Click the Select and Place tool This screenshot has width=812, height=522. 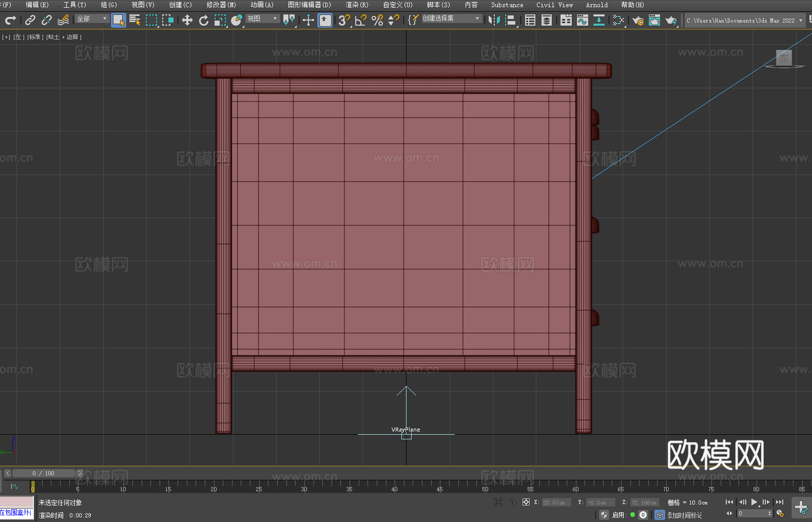[x=237, y=20]
